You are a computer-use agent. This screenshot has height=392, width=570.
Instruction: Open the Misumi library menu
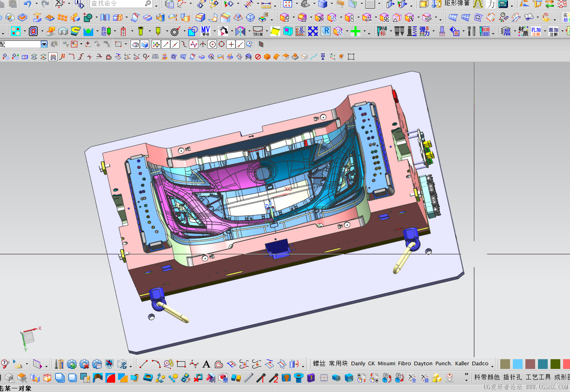coord(386,364)
